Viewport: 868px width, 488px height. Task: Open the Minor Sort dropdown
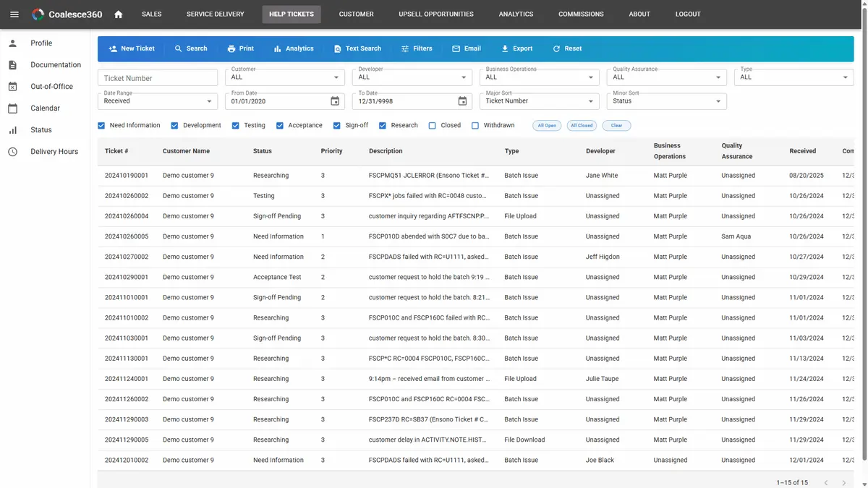(x=666, y=101)
